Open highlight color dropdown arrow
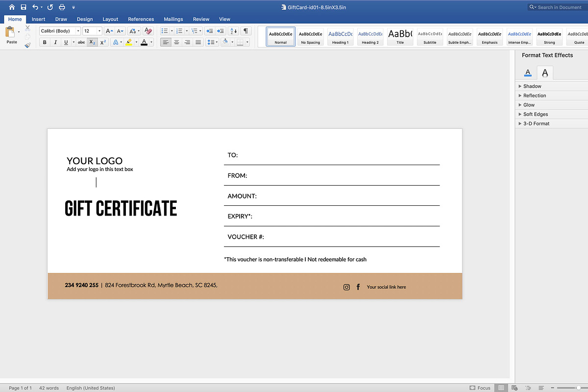Screen dimensions: 588x392 click(136, 43)
